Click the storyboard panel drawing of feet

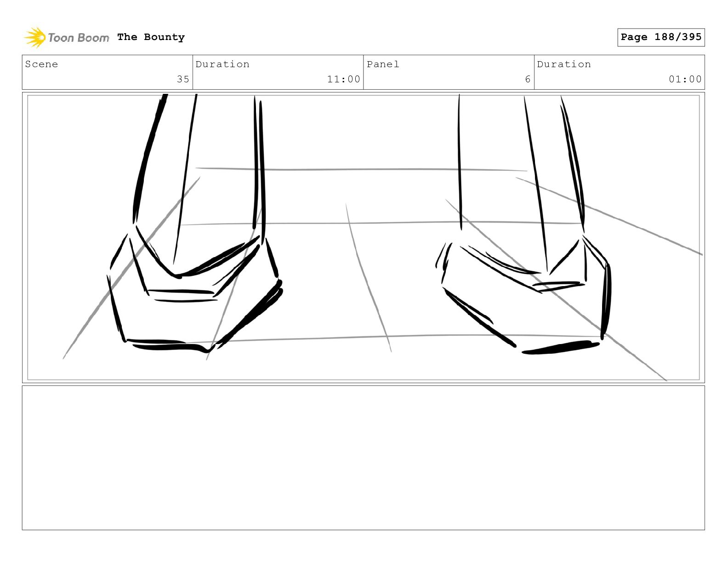[364, 237]
